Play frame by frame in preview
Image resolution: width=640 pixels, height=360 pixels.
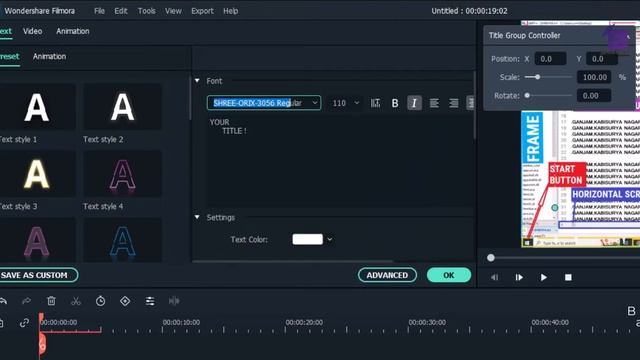click(519, 278)
